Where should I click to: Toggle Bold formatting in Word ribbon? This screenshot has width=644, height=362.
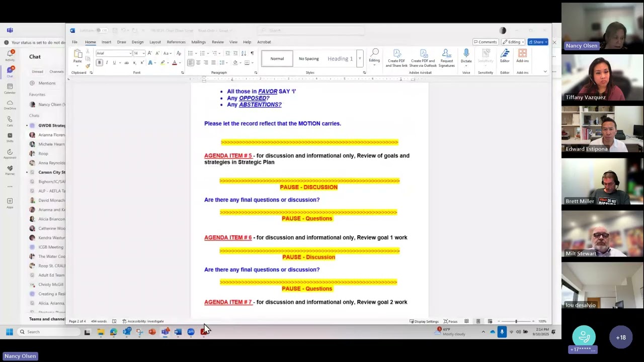coord(99,63)
